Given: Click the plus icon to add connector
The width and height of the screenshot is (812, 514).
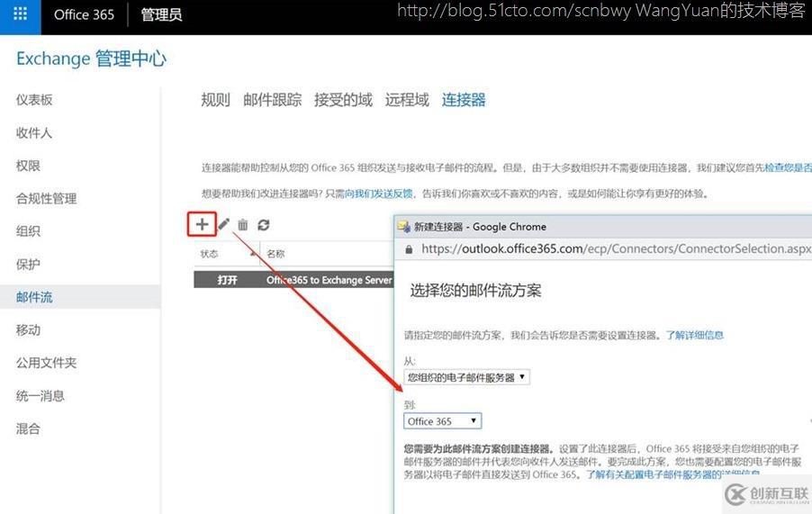Looking at the screenshot, I should [202, 224].
